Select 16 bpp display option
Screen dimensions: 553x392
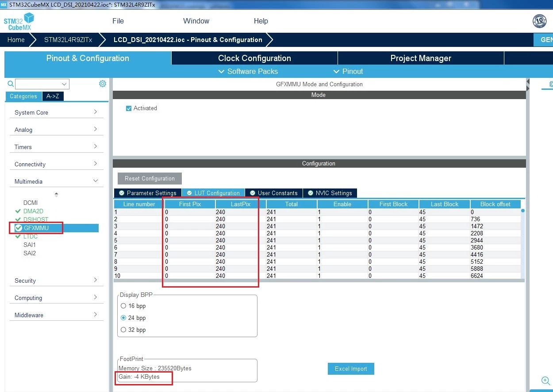[123, 306]
